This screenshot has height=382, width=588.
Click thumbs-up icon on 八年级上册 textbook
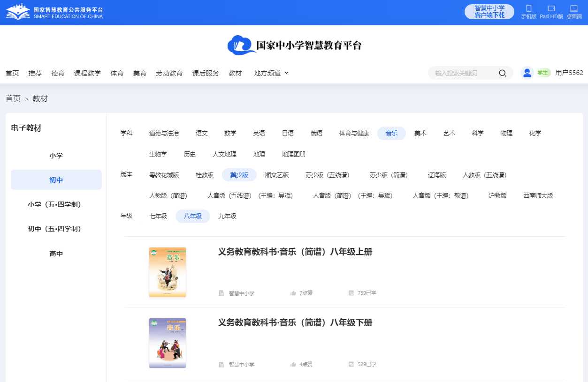pyautogui.click(x=293, y=293)
